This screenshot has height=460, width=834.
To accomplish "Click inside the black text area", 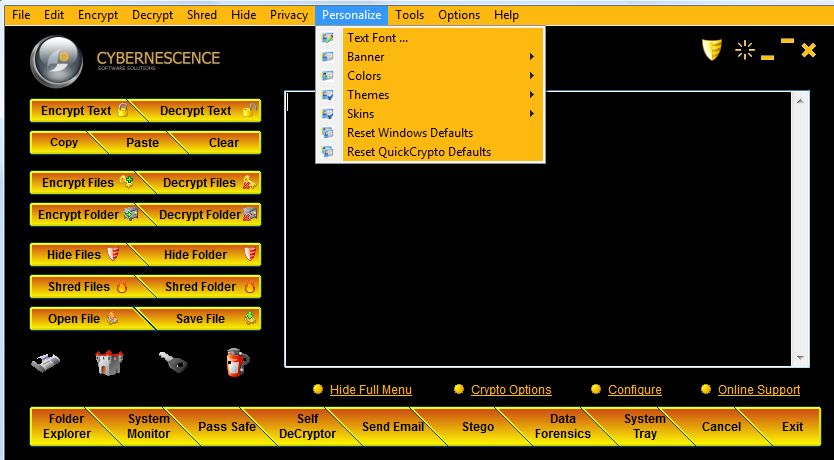I will (538, 229).
